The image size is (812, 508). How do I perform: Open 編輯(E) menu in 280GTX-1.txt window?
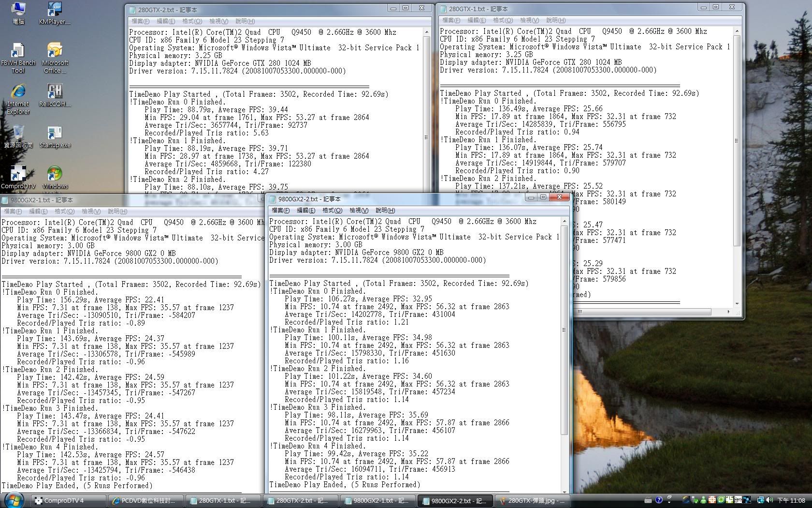tap(477, 20)
